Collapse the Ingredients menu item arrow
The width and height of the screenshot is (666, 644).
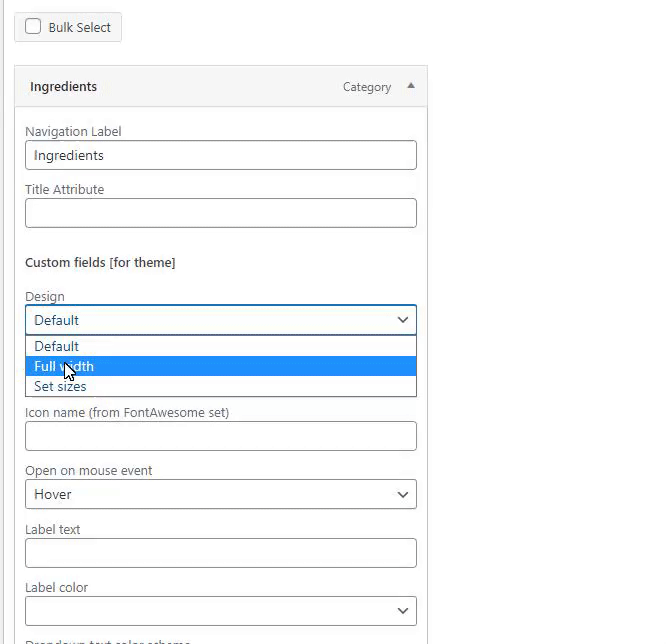pos(410,86)
